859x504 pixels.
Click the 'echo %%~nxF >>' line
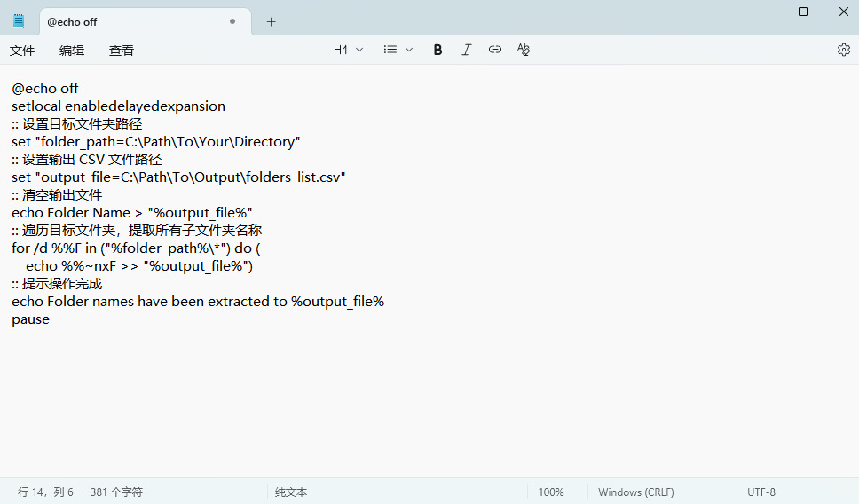[139, 266]
